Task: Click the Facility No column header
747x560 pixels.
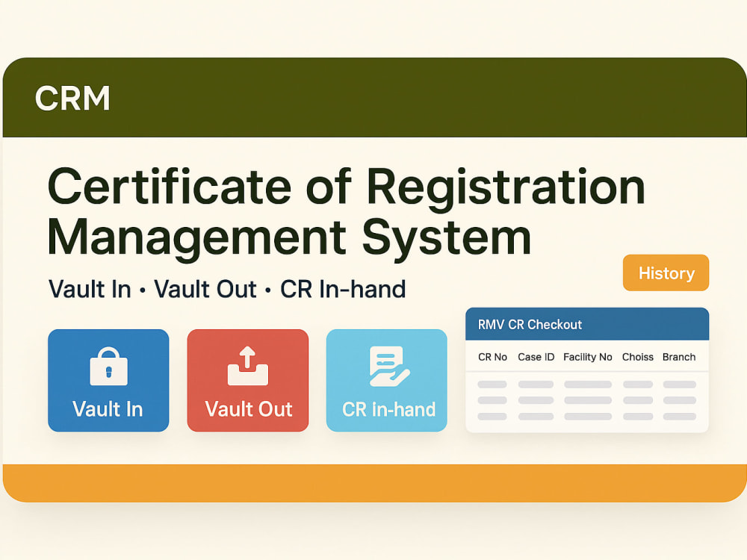Action: click(587, 357)
